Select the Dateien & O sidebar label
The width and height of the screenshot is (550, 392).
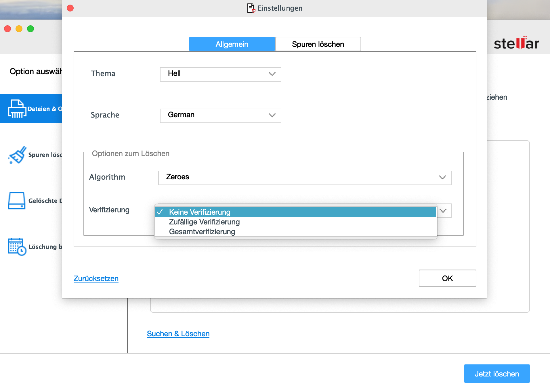click(45, 109)
